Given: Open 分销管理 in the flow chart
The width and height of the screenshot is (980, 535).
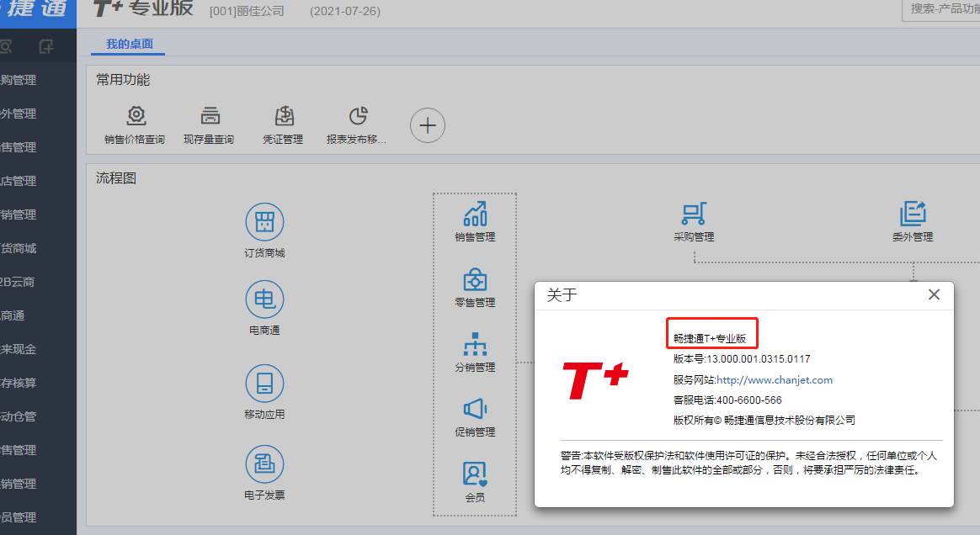Looking at the screenshot, I should coord(475,352).
